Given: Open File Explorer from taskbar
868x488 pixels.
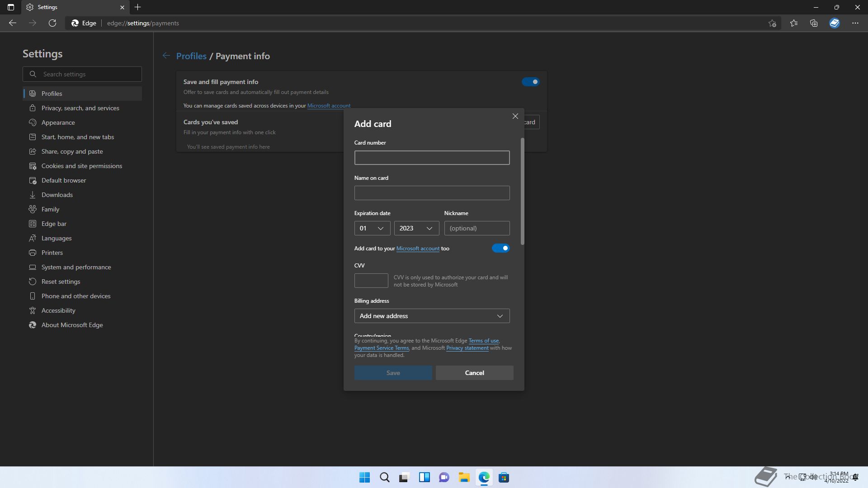Looking at the screenshot, I should (464, 477).
